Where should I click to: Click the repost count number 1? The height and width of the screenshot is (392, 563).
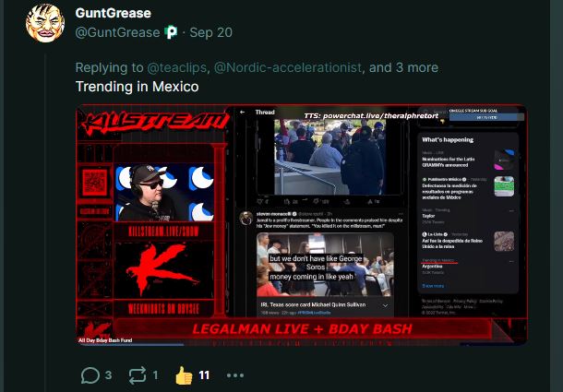pos(155,375)
